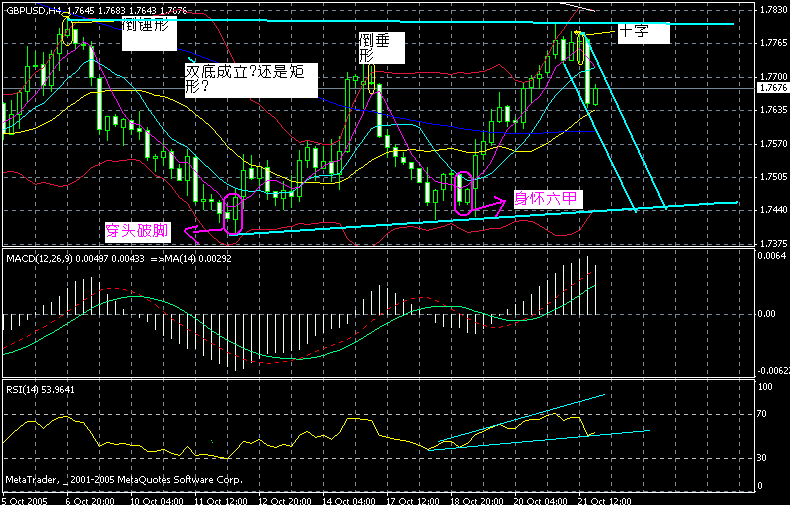
Task: Select the '双底成立?还是矩形?' annotation label
Action: (251, 80)
